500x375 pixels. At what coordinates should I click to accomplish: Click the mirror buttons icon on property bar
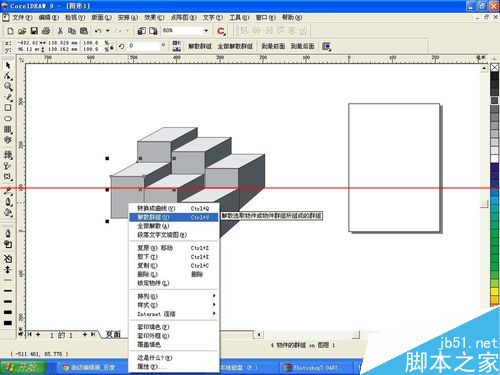point(176,46)
